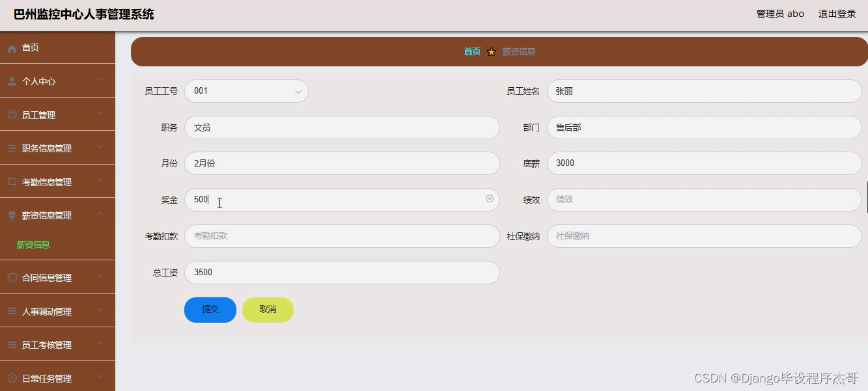Click the 首页 breadcrumb link
868x391 pixels.
tap(472, 51)
